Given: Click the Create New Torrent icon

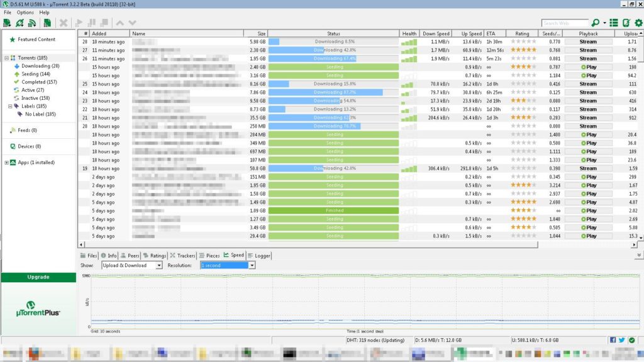Looking at the screenshot, I should [47, 23].
